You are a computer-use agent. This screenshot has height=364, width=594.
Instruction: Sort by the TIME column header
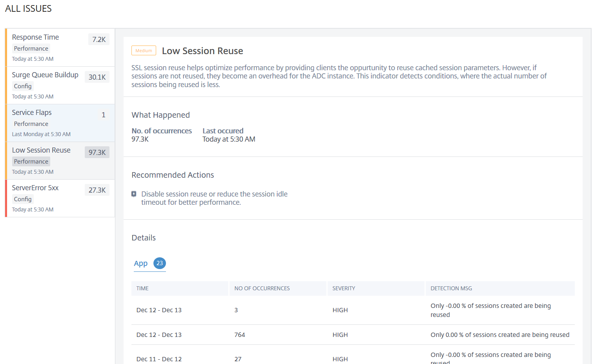point(142,288)
